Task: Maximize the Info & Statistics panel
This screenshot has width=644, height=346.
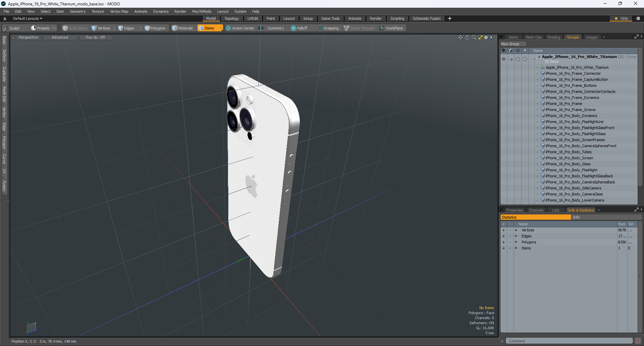Action: click(636, 210)
